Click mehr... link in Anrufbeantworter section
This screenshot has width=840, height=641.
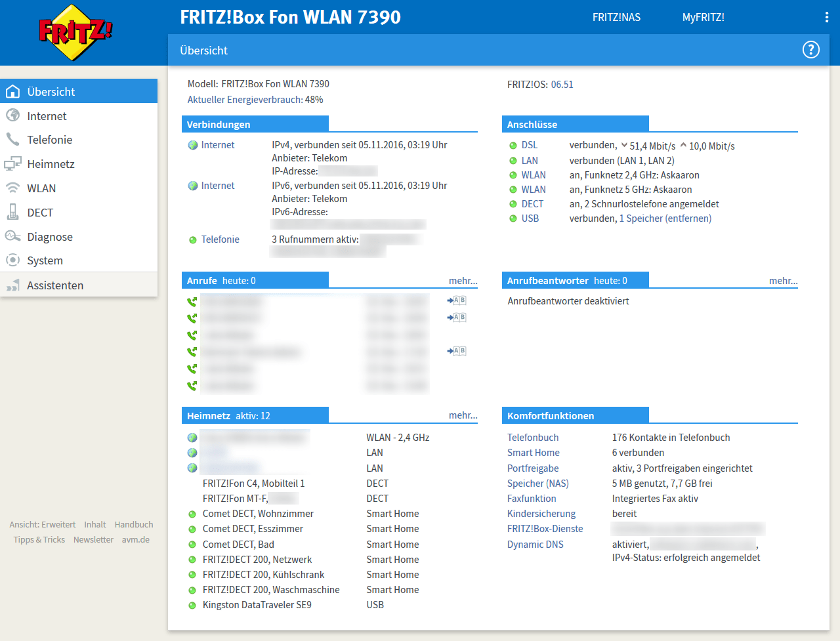784,281
